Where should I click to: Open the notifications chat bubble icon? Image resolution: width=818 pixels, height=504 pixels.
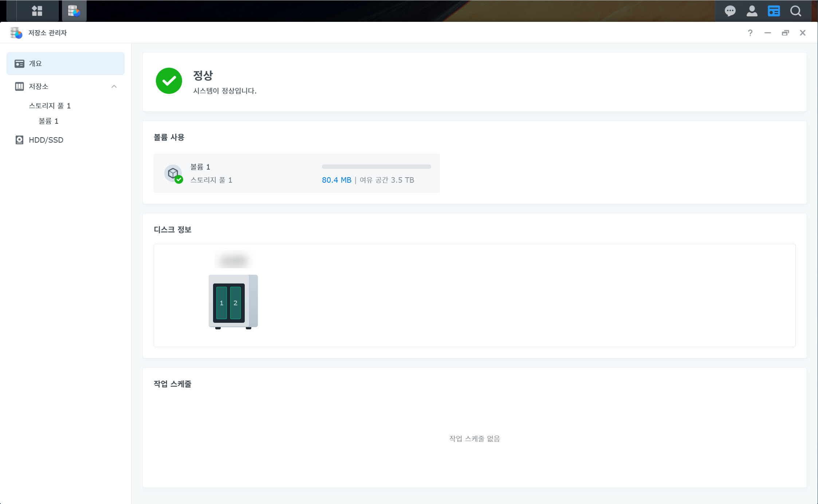[730, 11]
